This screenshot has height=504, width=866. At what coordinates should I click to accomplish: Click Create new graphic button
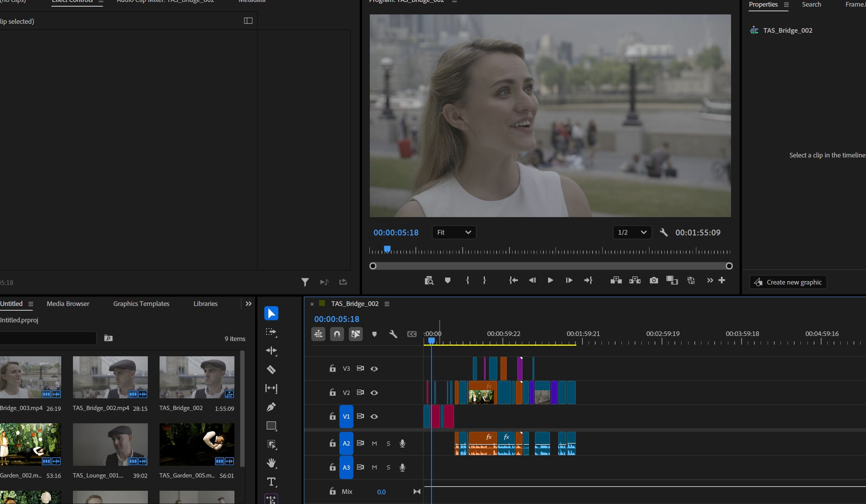[x=788, y=282]
